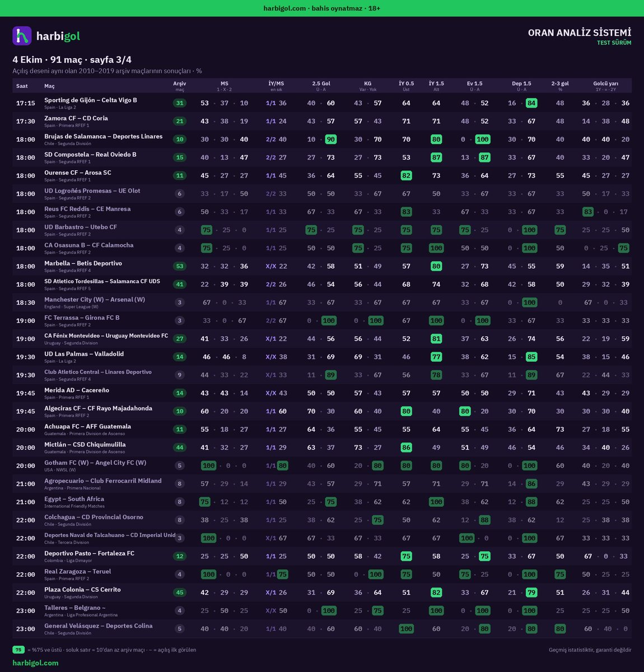Image resolution: width=644 pixels, height=672 pixels.
Task: Click the 17:15 kickoff time
Action: pyautogui.click(x=26, y=104)
